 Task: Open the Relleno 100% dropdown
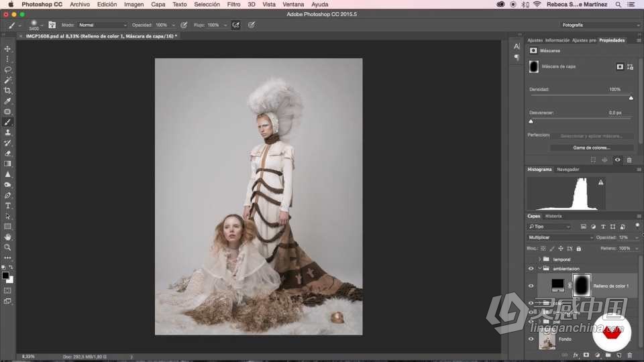point(637,249)
